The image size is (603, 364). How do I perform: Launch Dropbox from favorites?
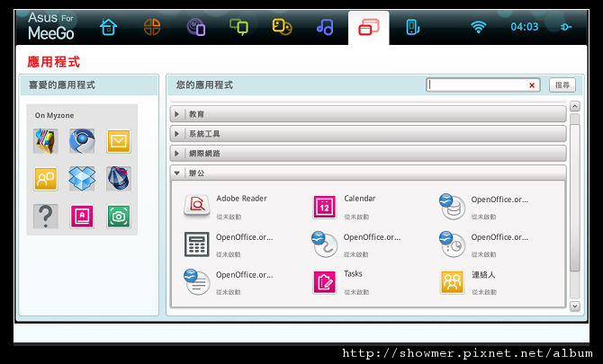coord(82,179)
